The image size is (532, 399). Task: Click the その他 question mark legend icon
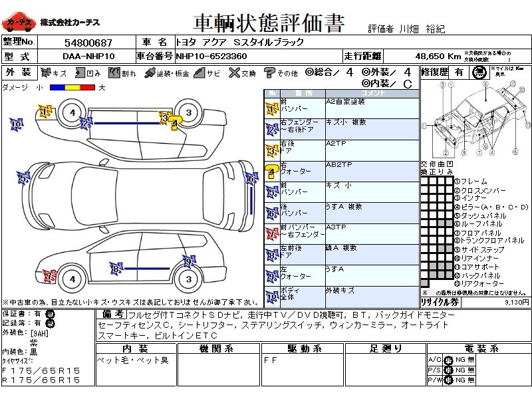[x=269, y=72]
